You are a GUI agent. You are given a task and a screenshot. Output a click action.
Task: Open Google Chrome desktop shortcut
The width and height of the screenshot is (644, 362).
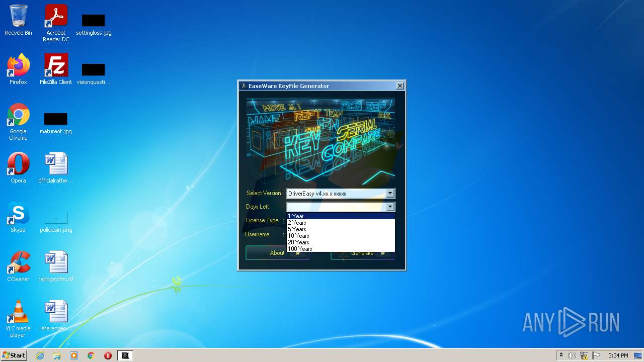(18, 122)
